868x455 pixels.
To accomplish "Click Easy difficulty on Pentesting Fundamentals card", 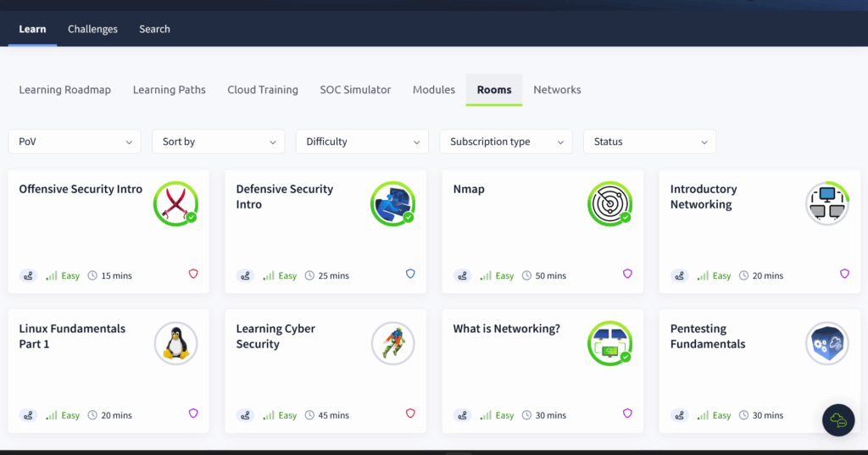I will point(721,415).
